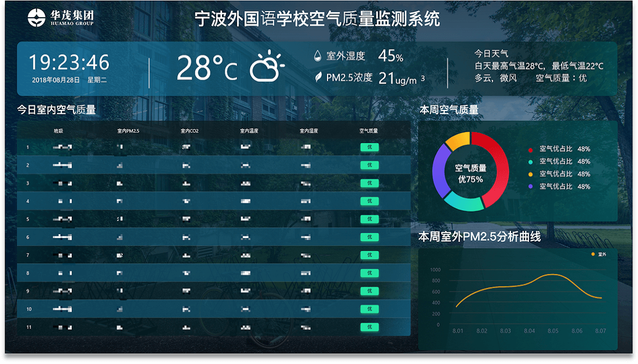Click the yellow legend dot in 本周空气质量
The image size is (638, 364).
(530, 175)
